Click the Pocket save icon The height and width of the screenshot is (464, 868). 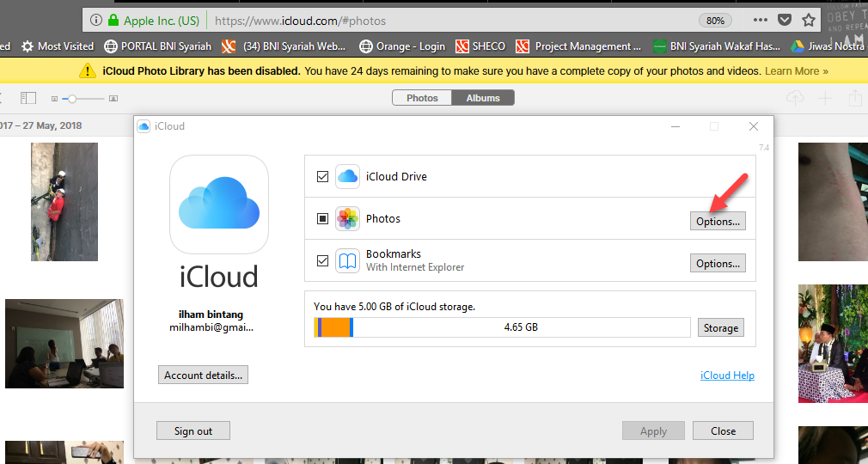coord(785,21)
